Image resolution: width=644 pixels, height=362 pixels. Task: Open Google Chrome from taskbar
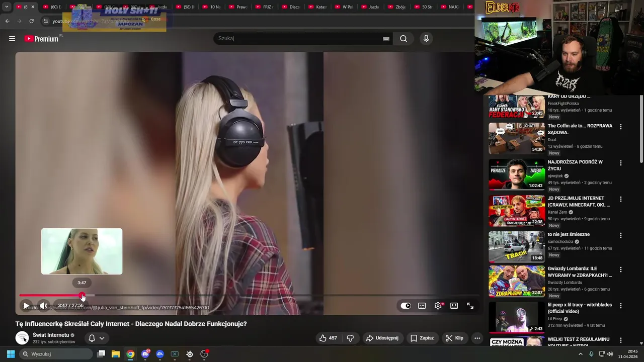pyautogui.click(x=130, y=354)
